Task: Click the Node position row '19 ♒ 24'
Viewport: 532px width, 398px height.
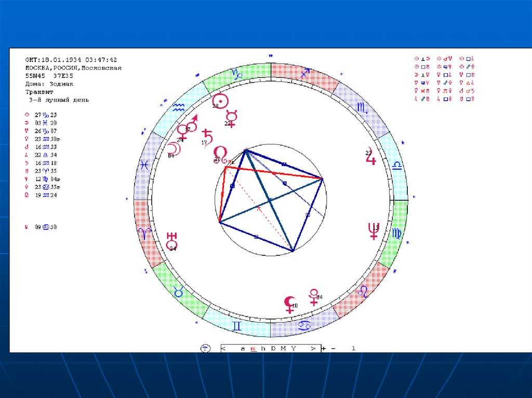Action: (41, 195)
